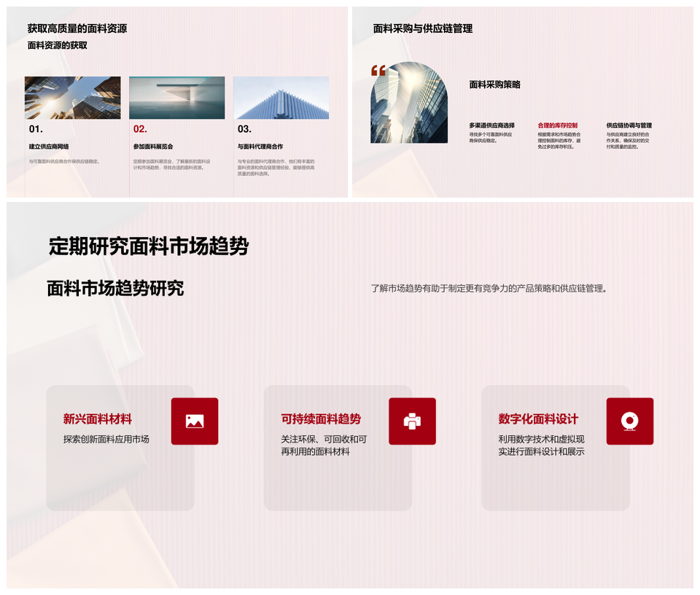
Task: Select the blue glass building photo above 03.
Action: click(x=281, y=98)
